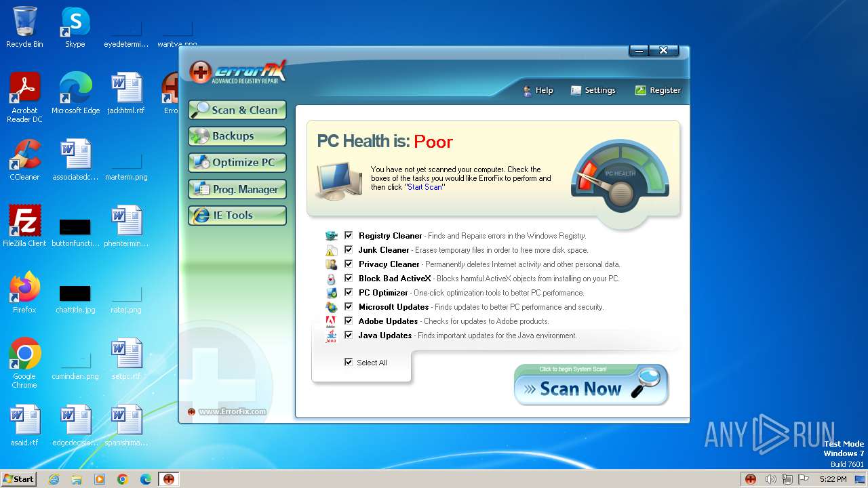Click the Start Scan link

[x=425, y=187]
